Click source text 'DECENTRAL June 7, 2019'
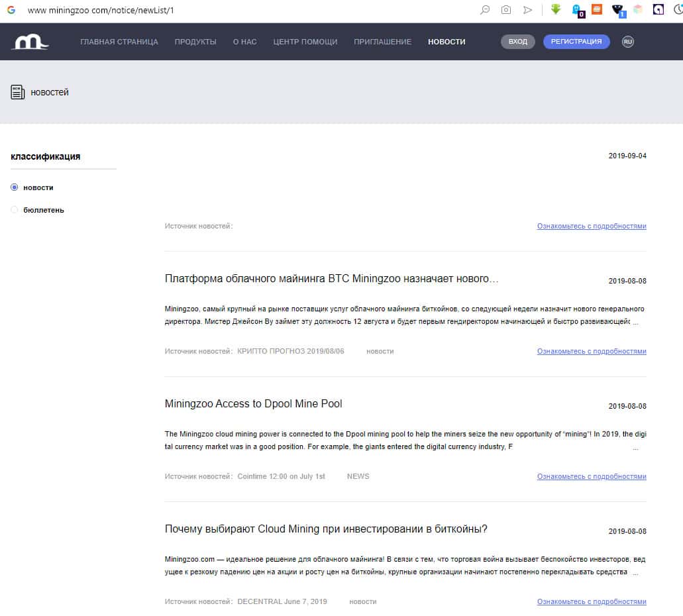The width and height of the screenshot is (683, 616). tap(282, 601)
